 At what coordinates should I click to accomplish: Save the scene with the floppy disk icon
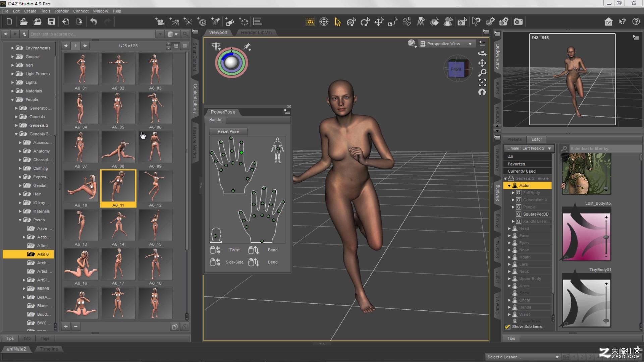click(x=51, y=22)
